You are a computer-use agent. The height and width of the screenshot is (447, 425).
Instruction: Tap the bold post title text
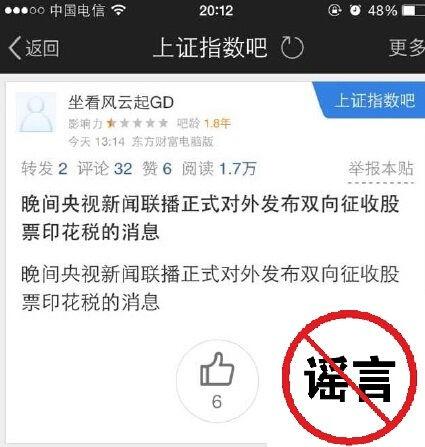(210, 218)
